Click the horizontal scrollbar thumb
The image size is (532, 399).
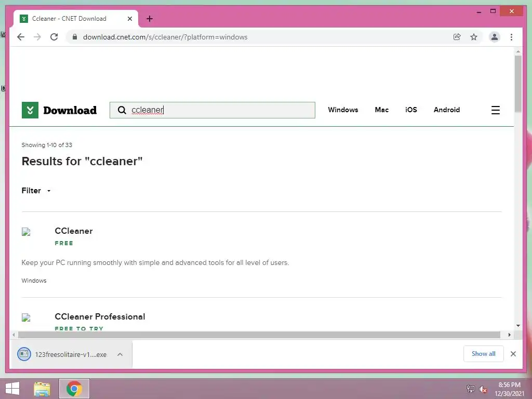tap(259, 335)
